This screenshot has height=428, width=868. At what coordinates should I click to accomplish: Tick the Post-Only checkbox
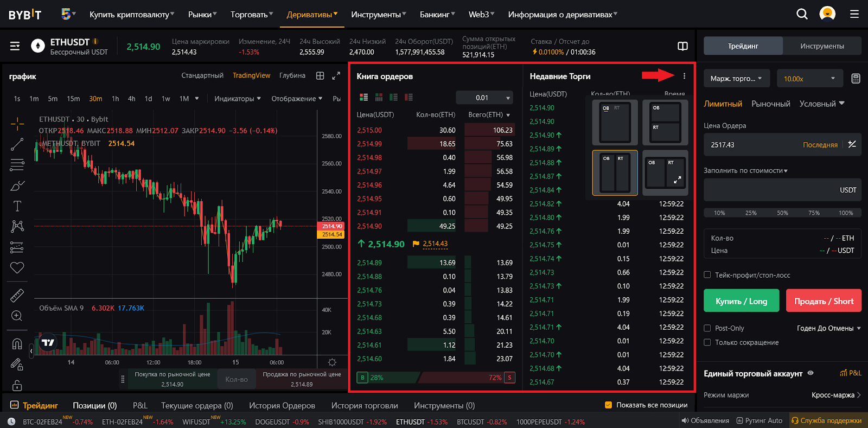pos(707,328)
